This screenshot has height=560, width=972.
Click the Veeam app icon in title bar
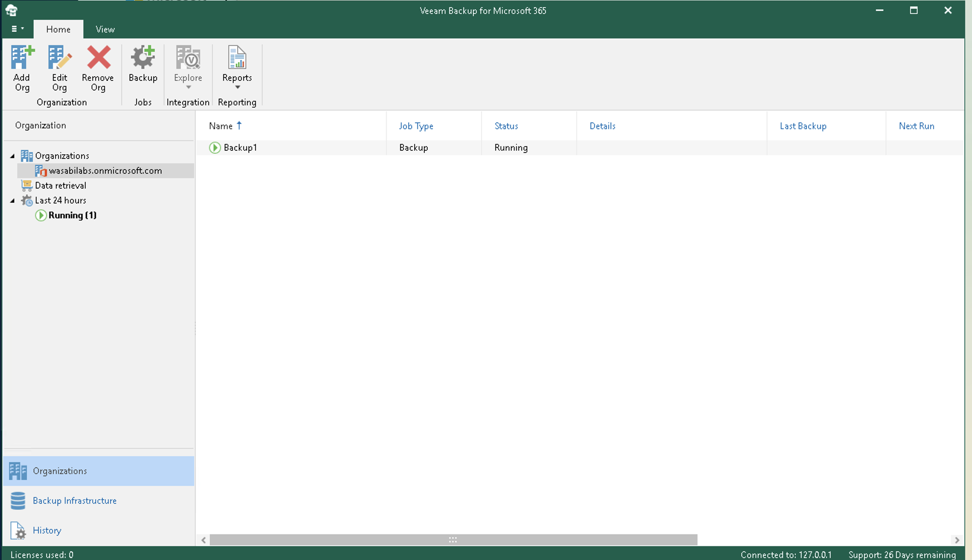11,10
